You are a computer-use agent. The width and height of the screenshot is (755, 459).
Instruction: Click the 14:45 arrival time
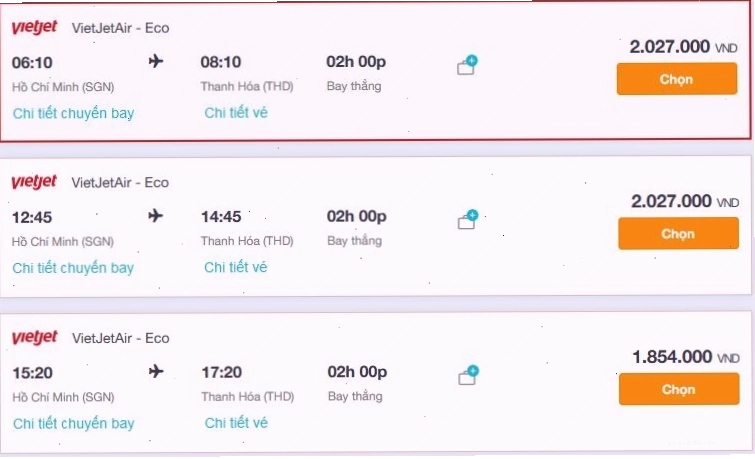coord(221,217)
